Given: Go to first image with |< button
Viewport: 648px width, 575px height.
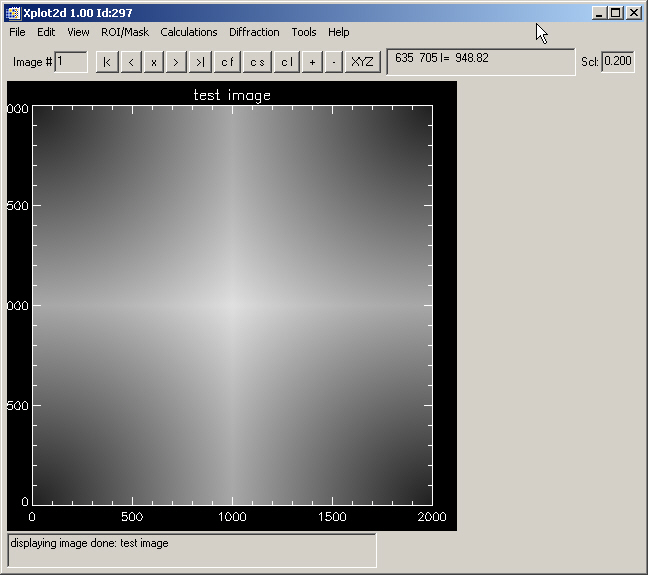Looking at the screenshot, I should [x=107, y=62].
